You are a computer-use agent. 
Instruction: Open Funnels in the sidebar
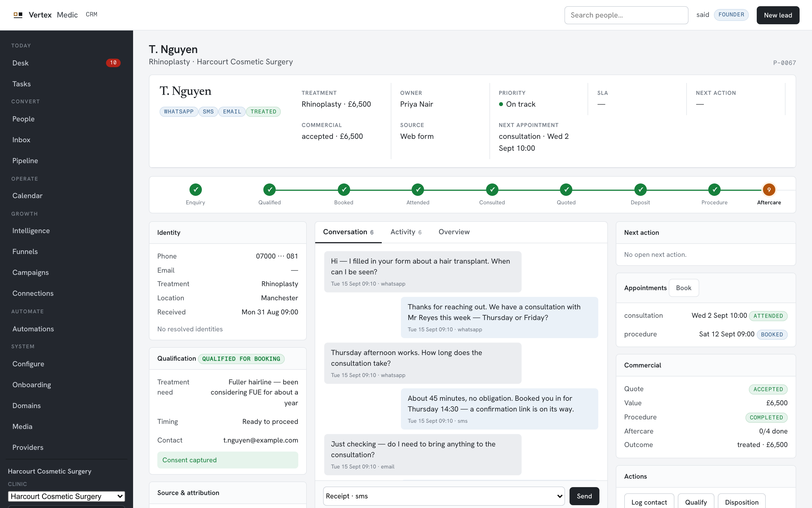[67, 252]
